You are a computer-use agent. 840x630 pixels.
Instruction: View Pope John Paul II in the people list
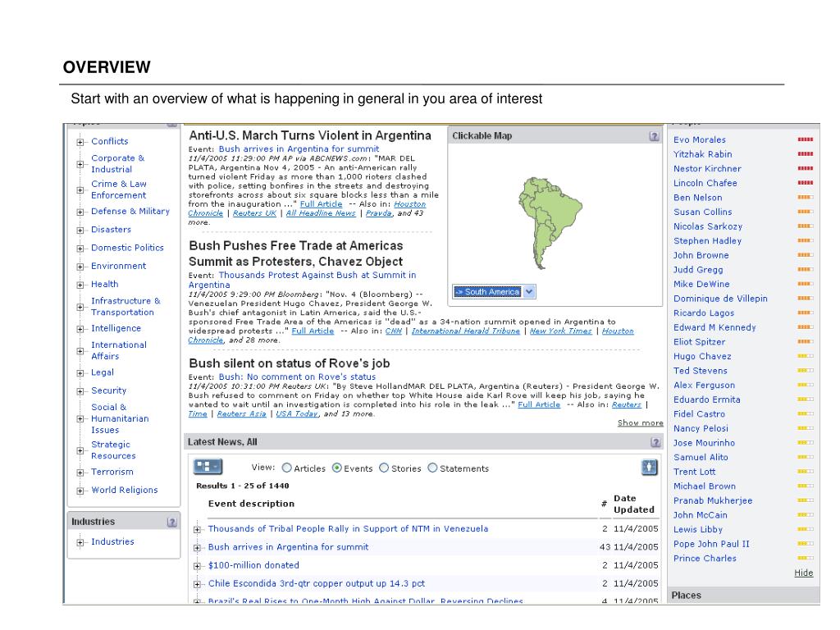pyautogui.click(x=711, y=544)
